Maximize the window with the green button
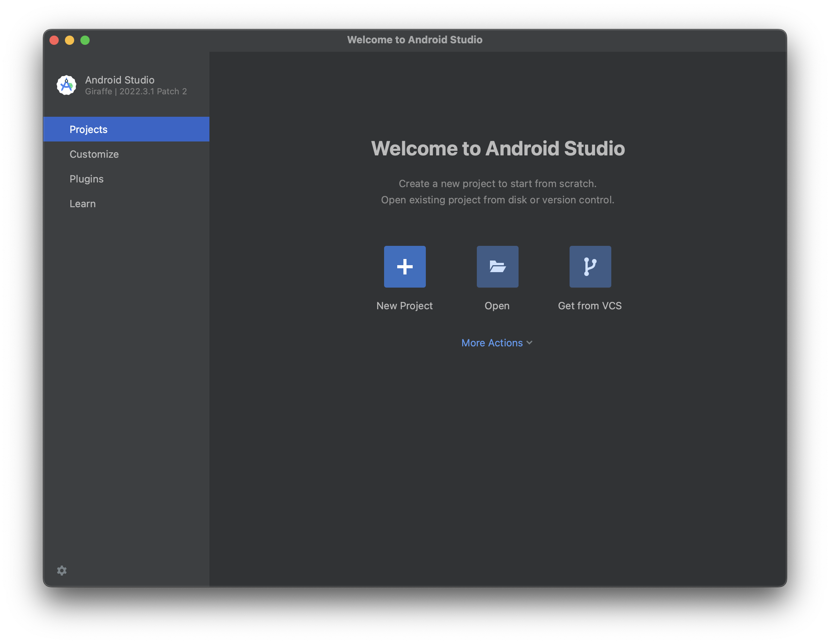The height and width of the screenshot is (644, 830). [x=85, y=40]
